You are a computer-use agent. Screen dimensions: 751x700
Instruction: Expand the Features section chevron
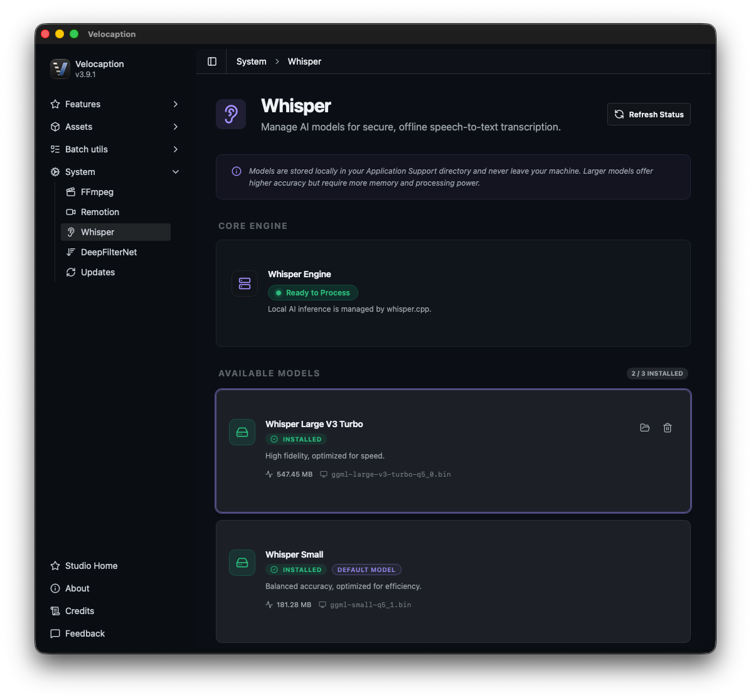[175, 104]
